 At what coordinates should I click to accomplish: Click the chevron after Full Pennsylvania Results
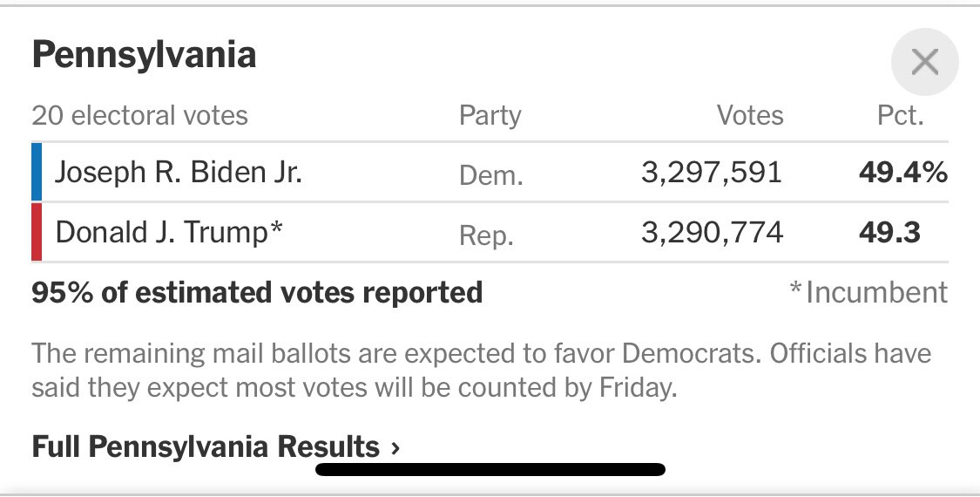(x=395, y=448)
